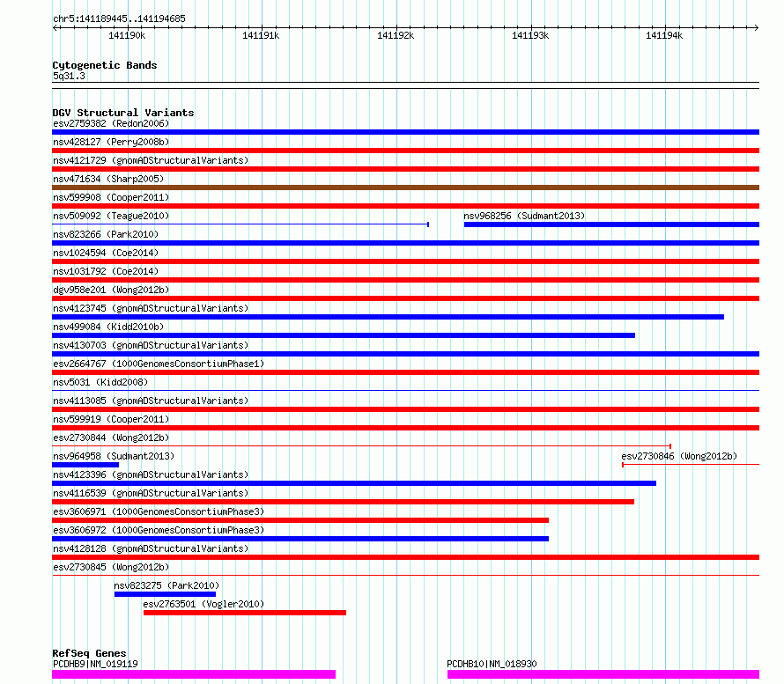Open nsv4121729 (gnomADStructuralVariants) label
This screenshot has width=784, height=684.
click(151, 160)
